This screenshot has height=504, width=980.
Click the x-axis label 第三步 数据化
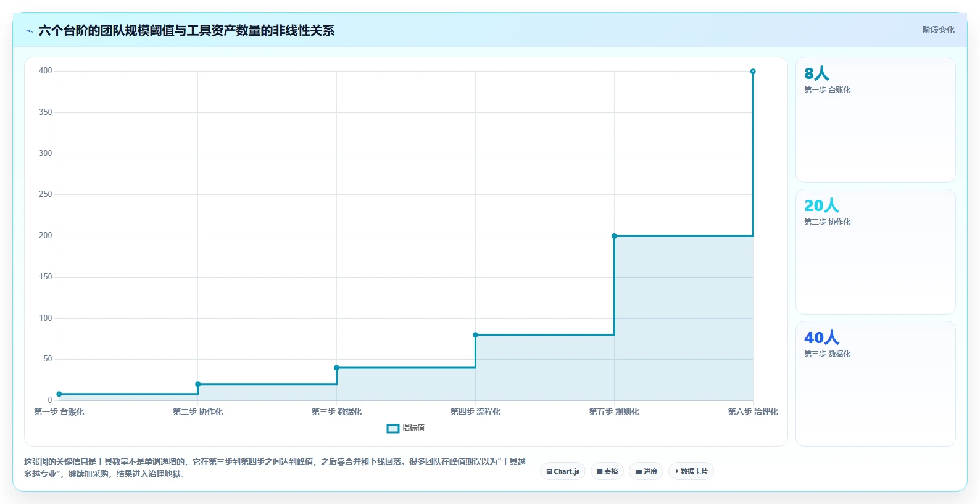click(x=337, y=411)
